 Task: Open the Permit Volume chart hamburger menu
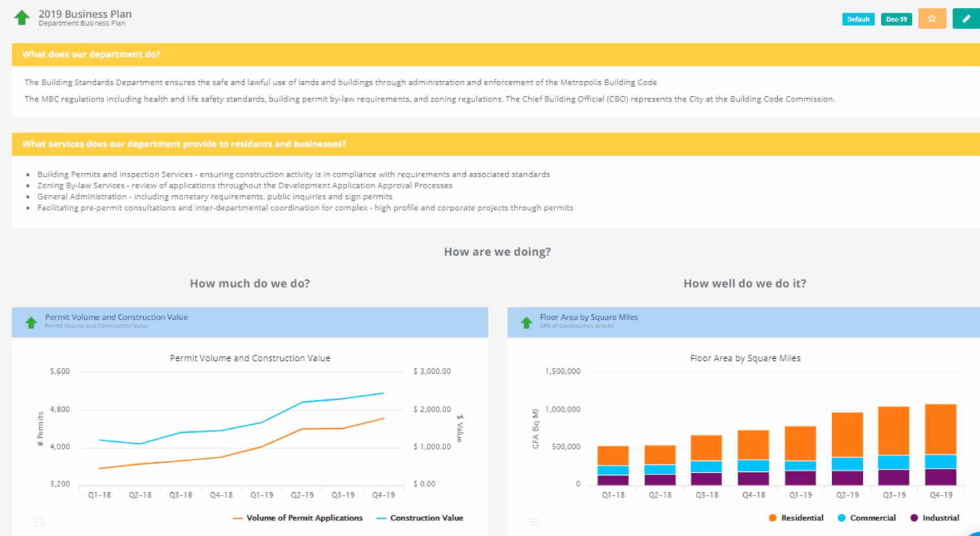point(39,521)
